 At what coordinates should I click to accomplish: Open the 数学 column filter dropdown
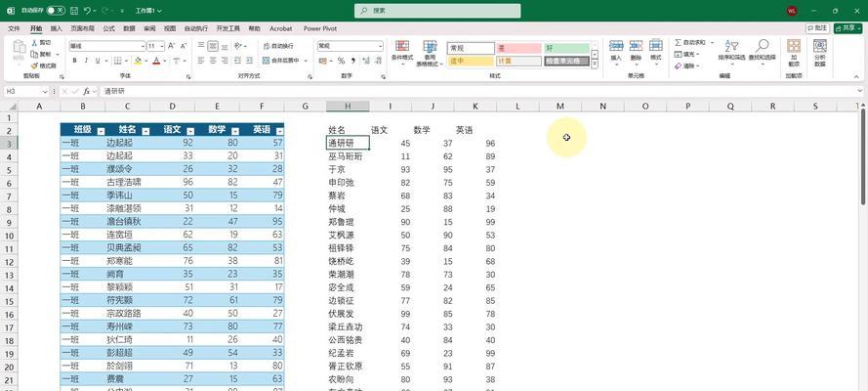[x=234, y=131]
